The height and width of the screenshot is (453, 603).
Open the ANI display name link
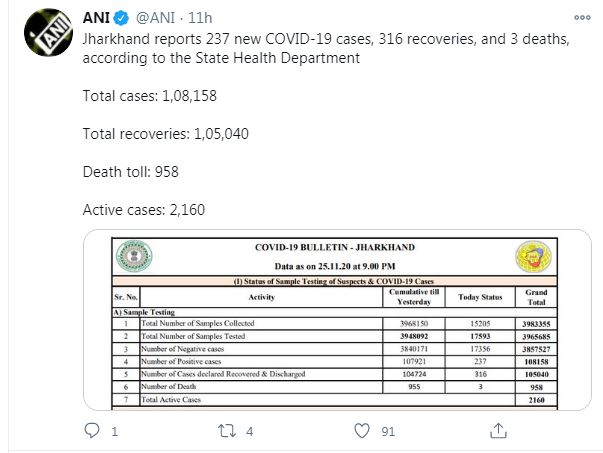[x=97, y=18]
